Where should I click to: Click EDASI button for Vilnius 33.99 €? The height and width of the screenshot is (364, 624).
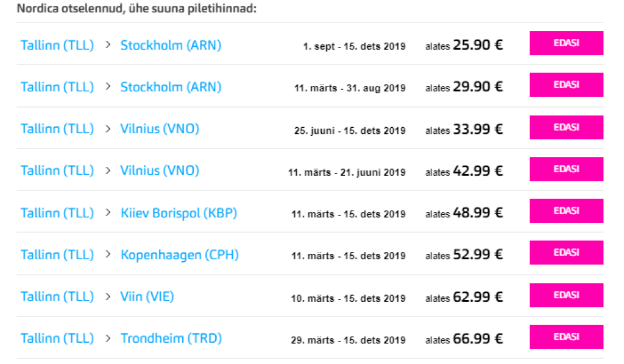pyautogui.click(x=566, y=127)
